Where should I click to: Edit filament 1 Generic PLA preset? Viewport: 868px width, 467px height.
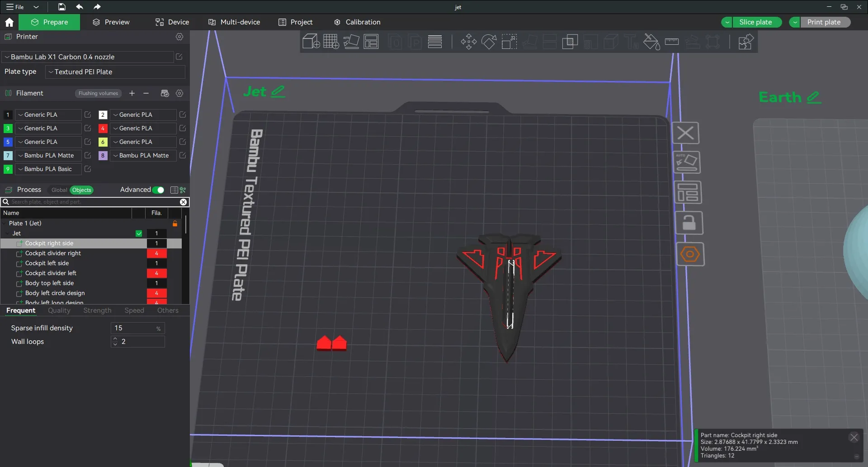click(88, 114)
